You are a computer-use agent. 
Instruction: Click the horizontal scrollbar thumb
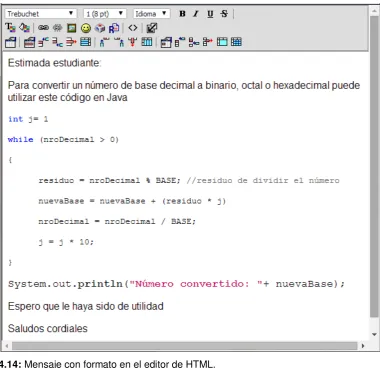[x=185, y=346]
